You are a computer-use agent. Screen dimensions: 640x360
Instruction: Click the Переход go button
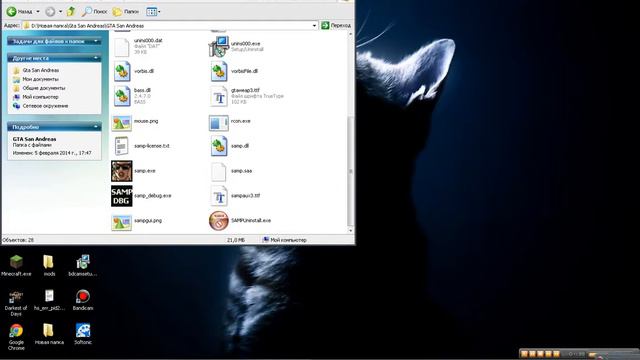(336, 25)
